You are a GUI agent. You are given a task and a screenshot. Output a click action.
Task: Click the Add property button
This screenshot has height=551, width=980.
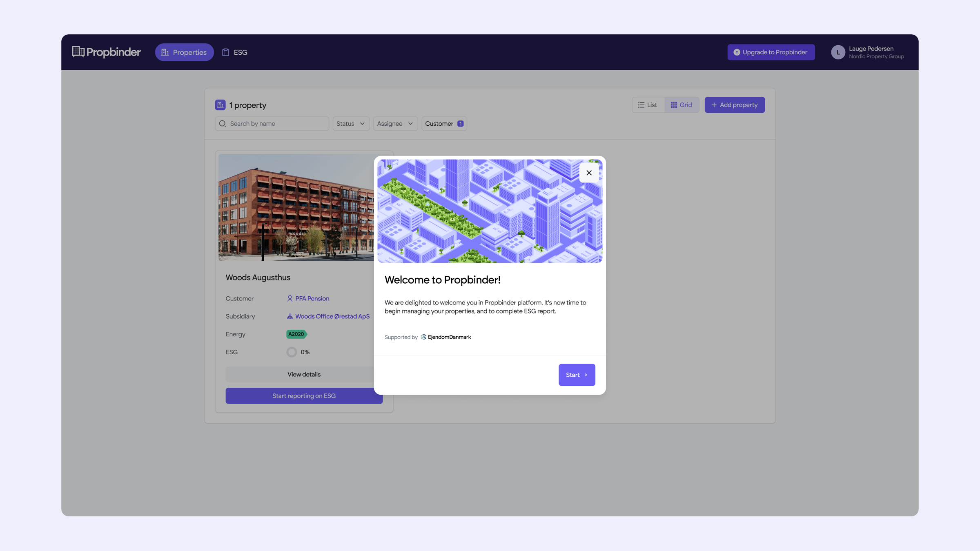pos(735,105)
